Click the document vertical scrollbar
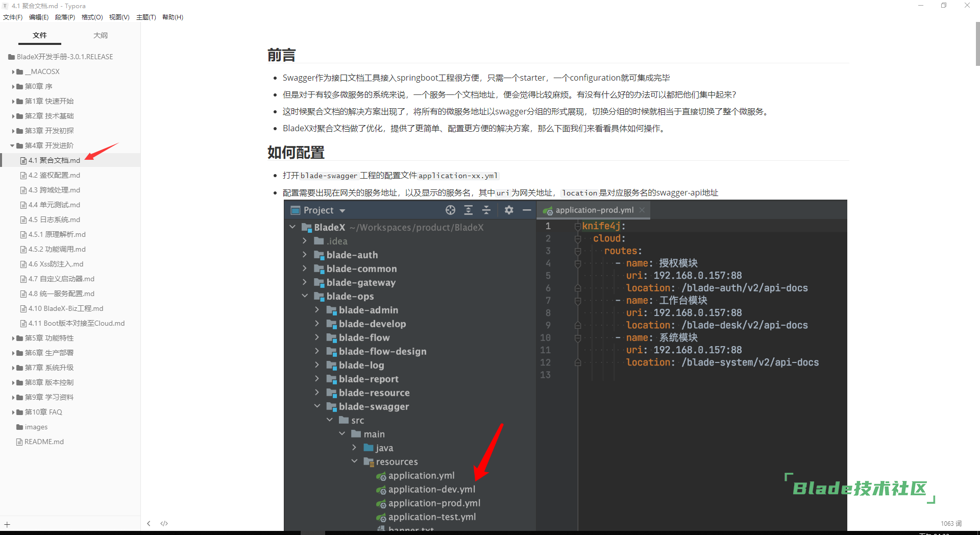The height and width of the screenshot is (535, 980). [x=977, y=44]
